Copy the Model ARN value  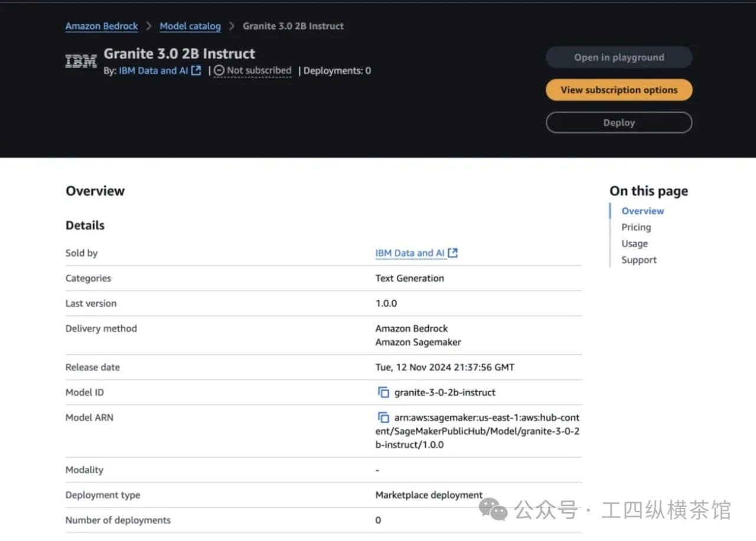pyautogui.click(x=383, y=418)
